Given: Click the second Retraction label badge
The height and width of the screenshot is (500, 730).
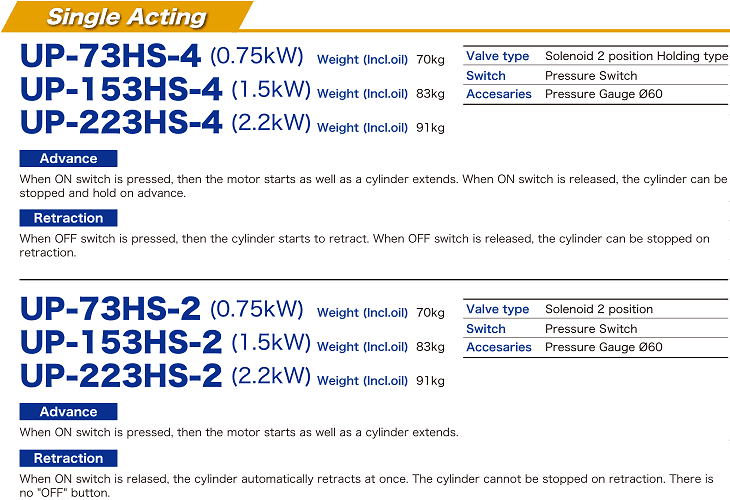Looking at the screenshot, I should pos(68,459).
